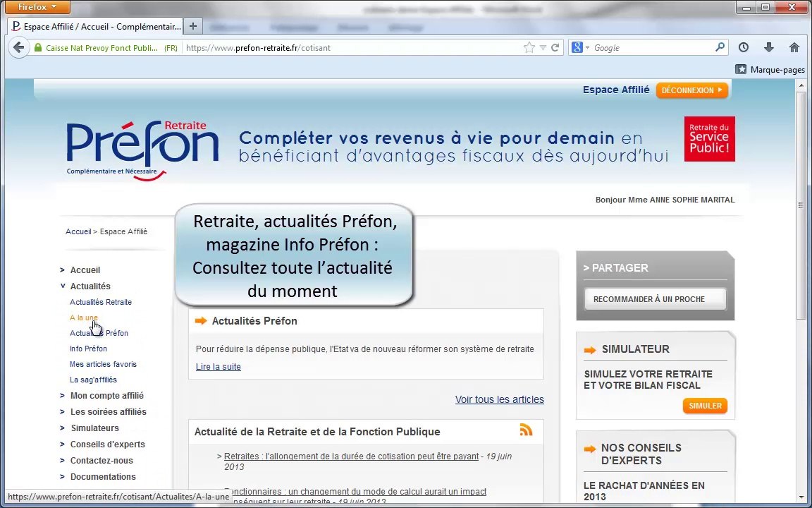The width and height of the screenshot is (812, 508).
Task: Click the bookmark star in the URL bar
Action: tap(529, 48)
